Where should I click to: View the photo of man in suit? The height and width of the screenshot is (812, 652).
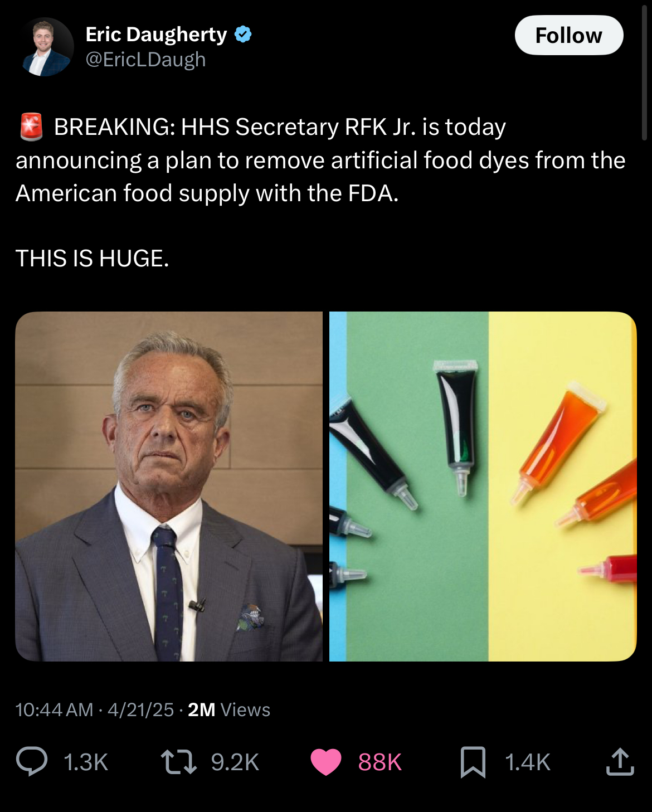169,487
